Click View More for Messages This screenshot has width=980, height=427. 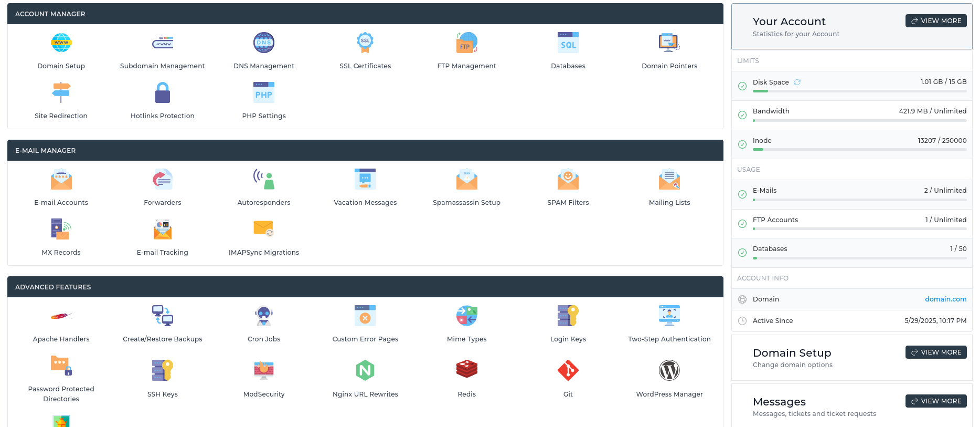pos(936,401)
